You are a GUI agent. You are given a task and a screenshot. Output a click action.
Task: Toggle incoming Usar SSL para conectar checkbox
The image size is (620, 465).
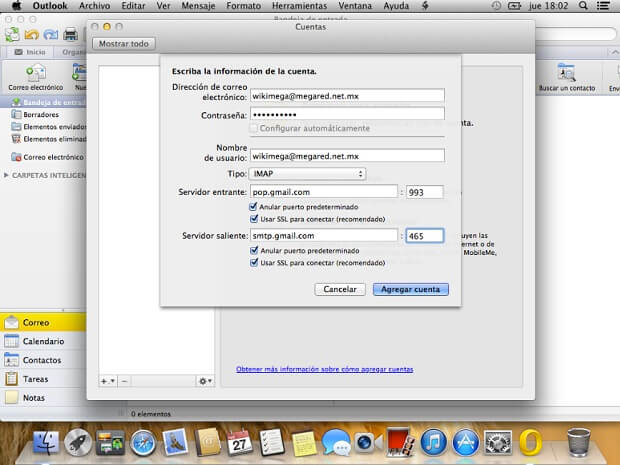(x=254, y=219)
